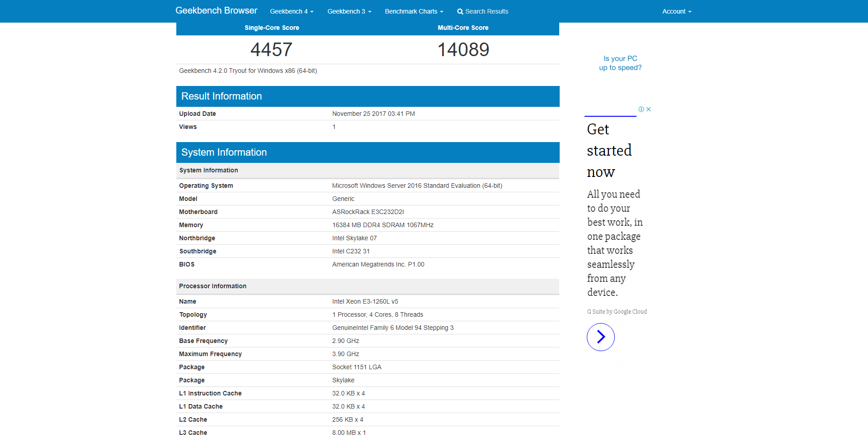Click the L2 Cache value '256 KB x 4'
The width and height of the screenshot is (868, 438).
click(x=348, y=419)
